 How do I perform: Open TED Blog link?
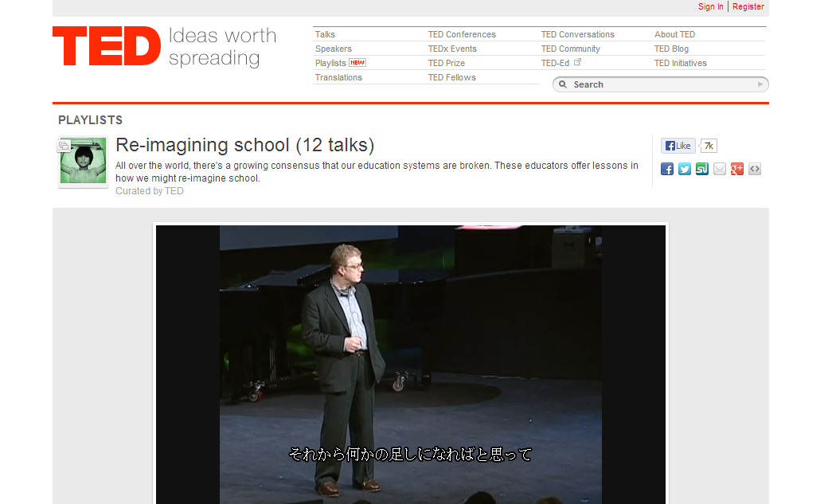coord(671,49)
